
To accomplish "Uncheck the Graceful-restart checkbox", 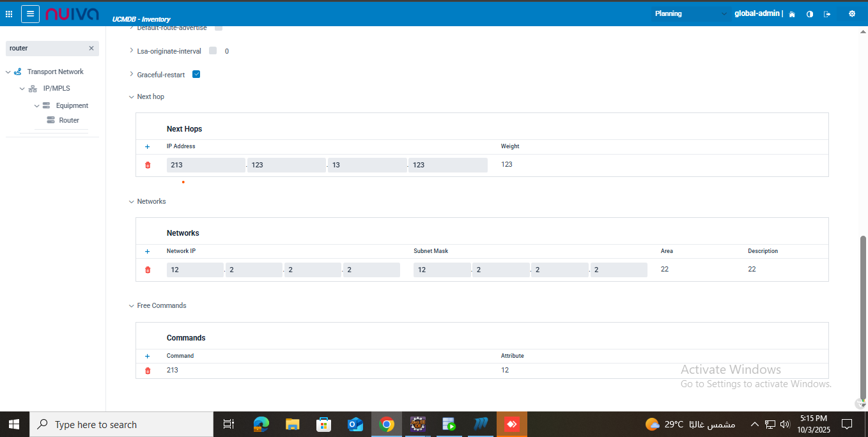I will 196,74.
